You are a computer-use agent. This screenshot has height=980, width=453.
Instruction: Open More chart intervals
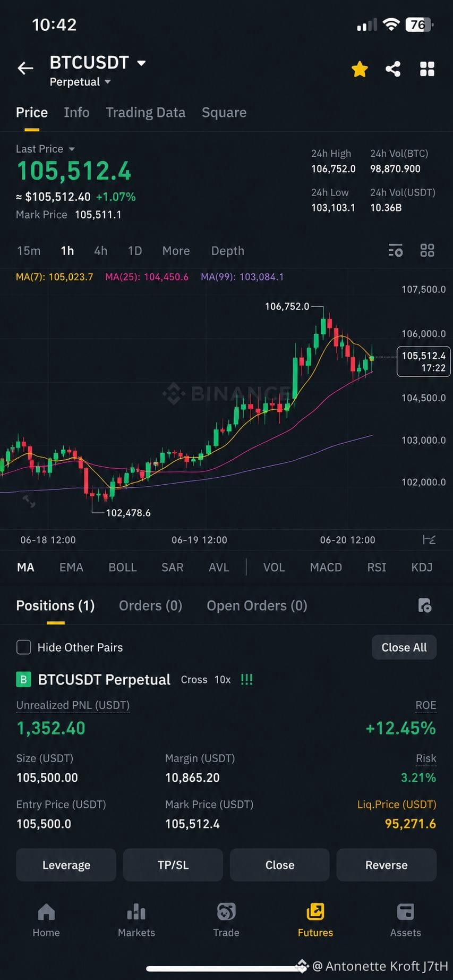coord(176,251)
